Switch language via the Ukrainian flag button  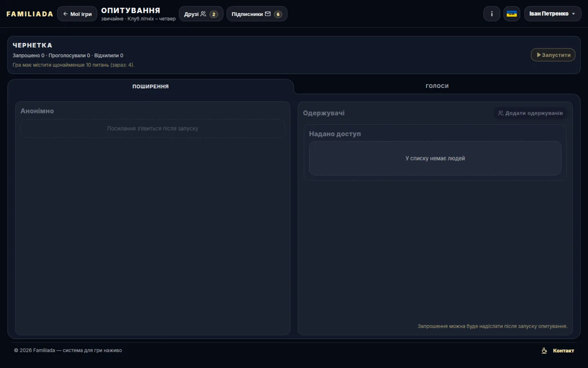512,14
